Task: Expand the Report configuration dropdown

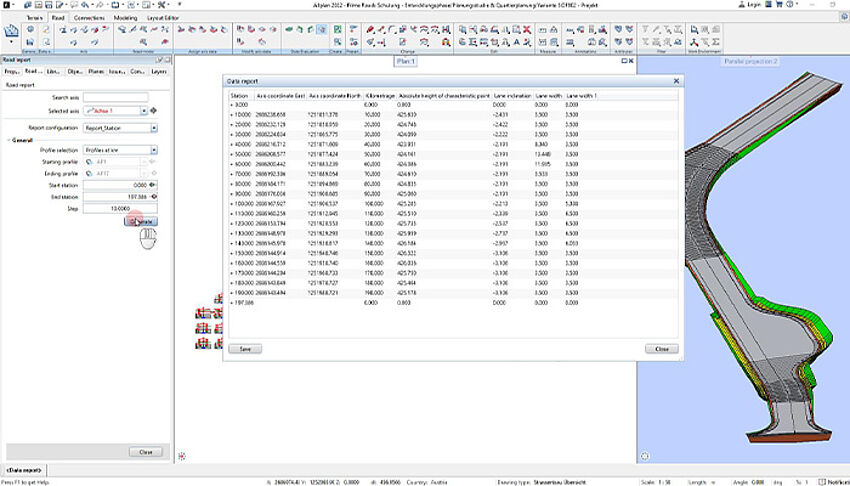Action: (153, 128)
